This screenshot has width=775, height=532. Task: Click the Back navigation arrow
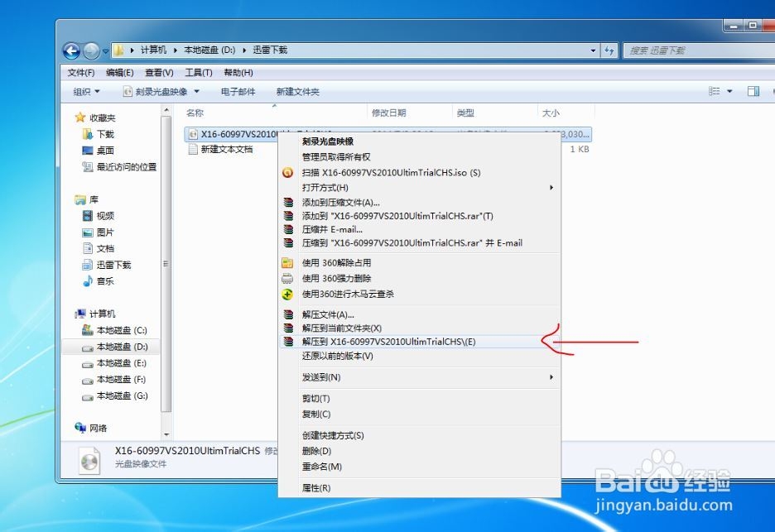click(72, 50)
